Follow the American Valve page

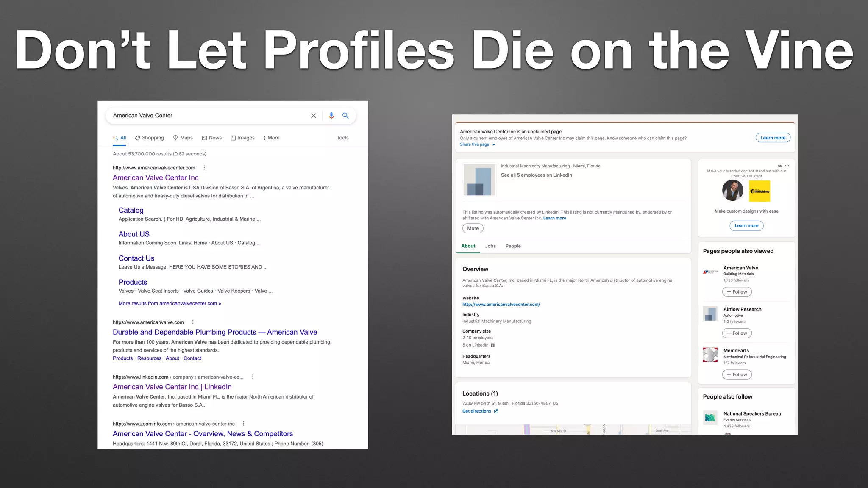tap(737, 292)
